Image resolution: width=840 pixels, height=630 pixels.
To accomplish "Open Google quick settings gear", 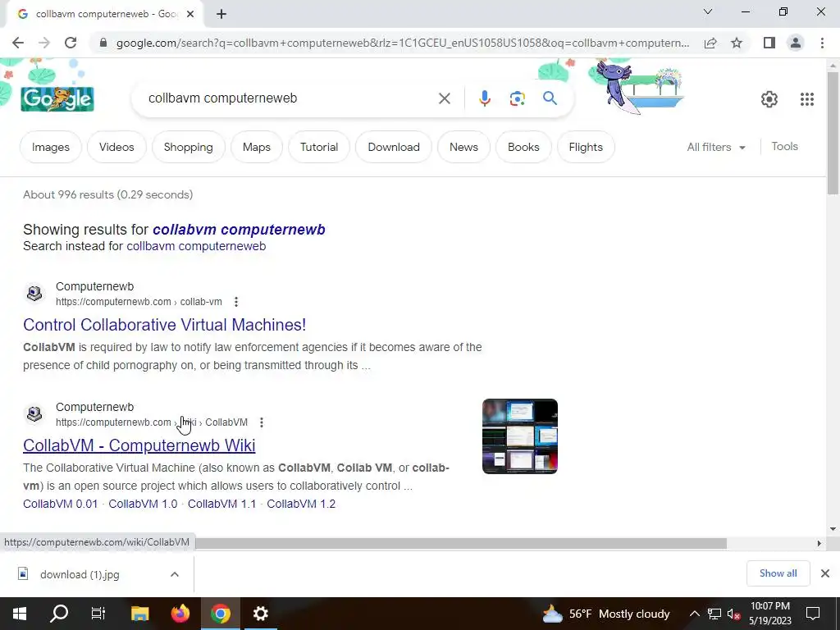I will 769,99.
